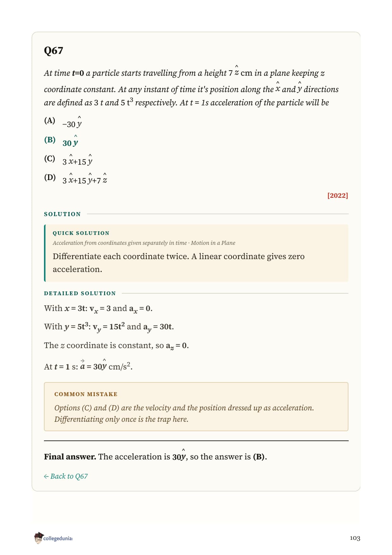Click the Motion in a Plane topic text

[213, 243]
